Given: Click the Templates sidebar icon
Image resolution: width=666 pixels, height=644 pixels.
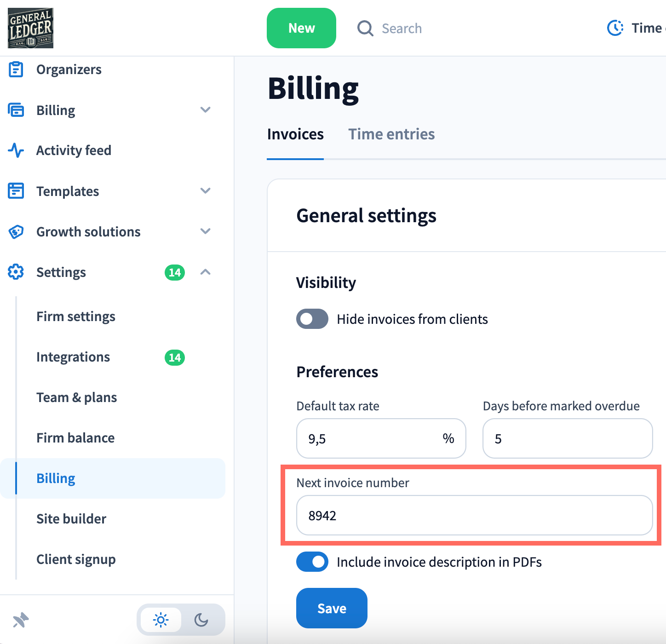Looking at the screenshot, I should coord(16,191).
